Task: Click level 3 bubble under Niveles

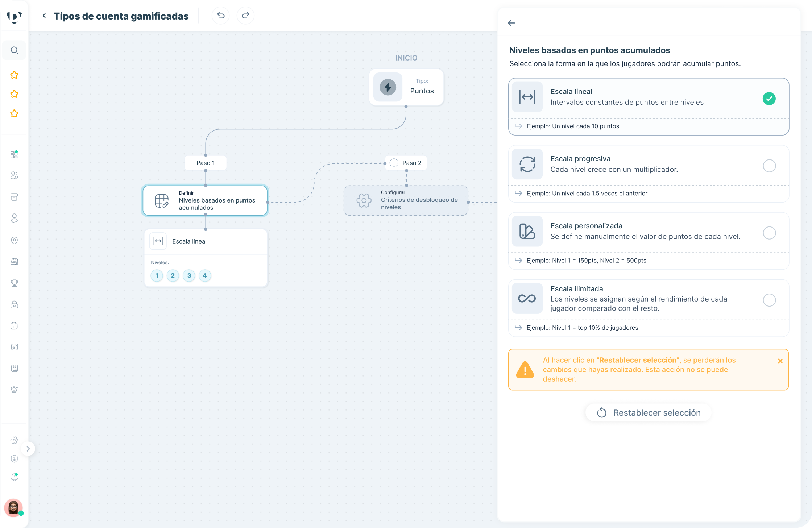Action: 189,275
